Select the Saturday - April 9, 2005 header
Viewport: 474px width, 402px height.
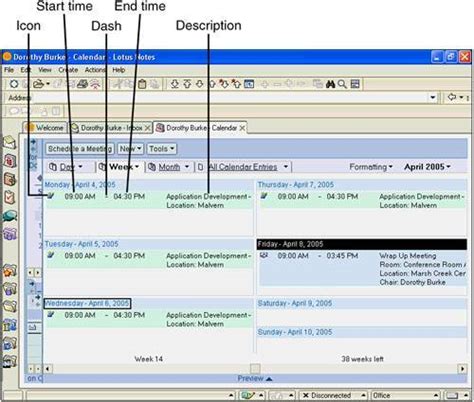pyautogui.click(x=362, y=303)
